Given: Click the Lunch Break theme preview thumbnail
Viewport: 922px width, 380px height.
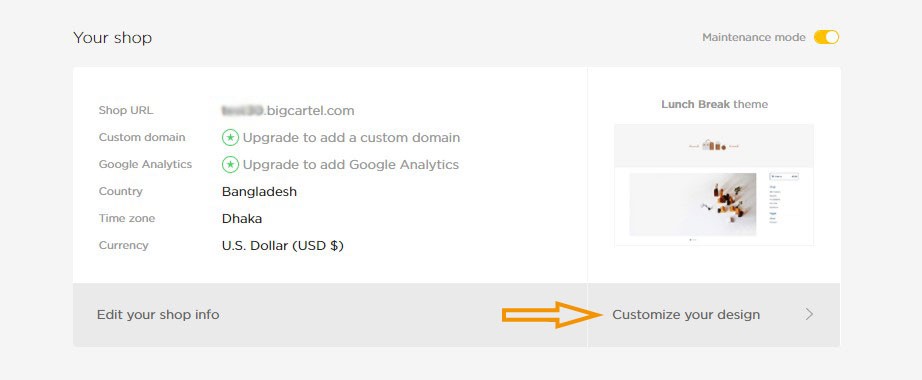Looking at the screenshot, I should pyautogui.click(x=714, y=185).
